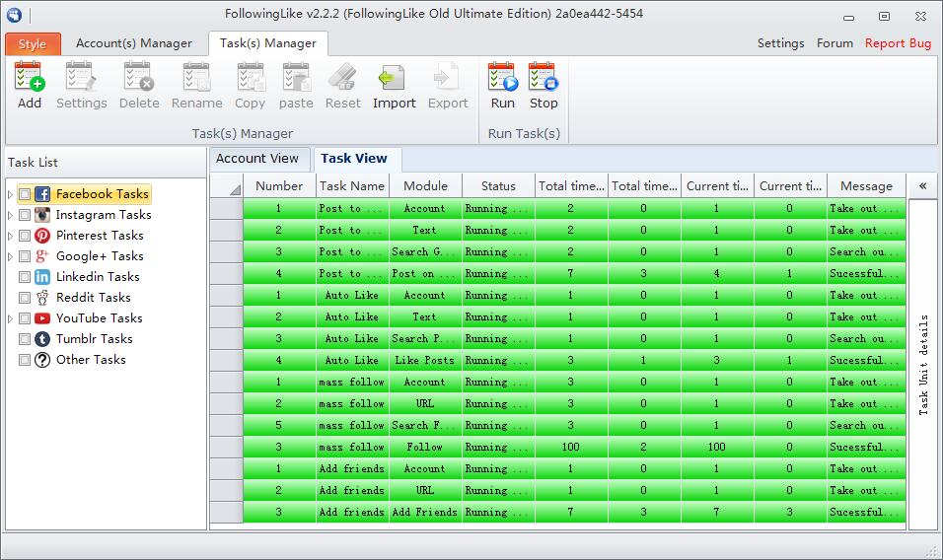Check the YouTube Tasks checkbox
Viewport: 943px width, 560px height.
(25, 317)
